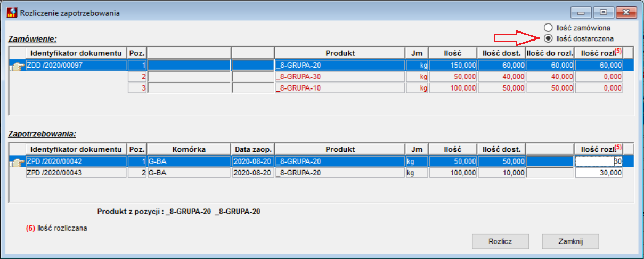Screen dimensions: 644x259
Task: Click the 100,000 quantity cell of _8-GRUPA-10
Action: coord(453,88)
